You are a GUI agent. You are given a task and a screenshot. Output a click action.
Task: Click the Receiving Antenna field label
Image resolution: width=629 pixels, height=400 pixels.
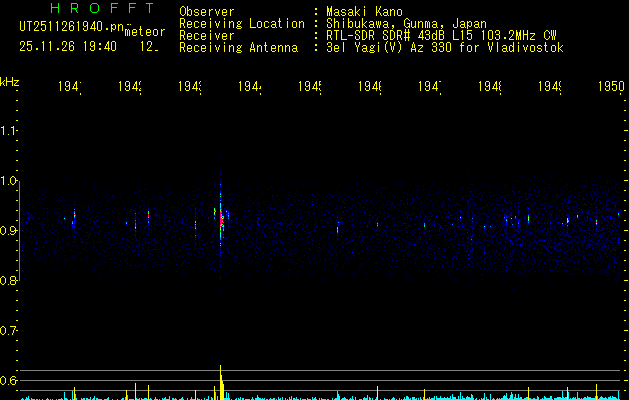pos(238,48)
